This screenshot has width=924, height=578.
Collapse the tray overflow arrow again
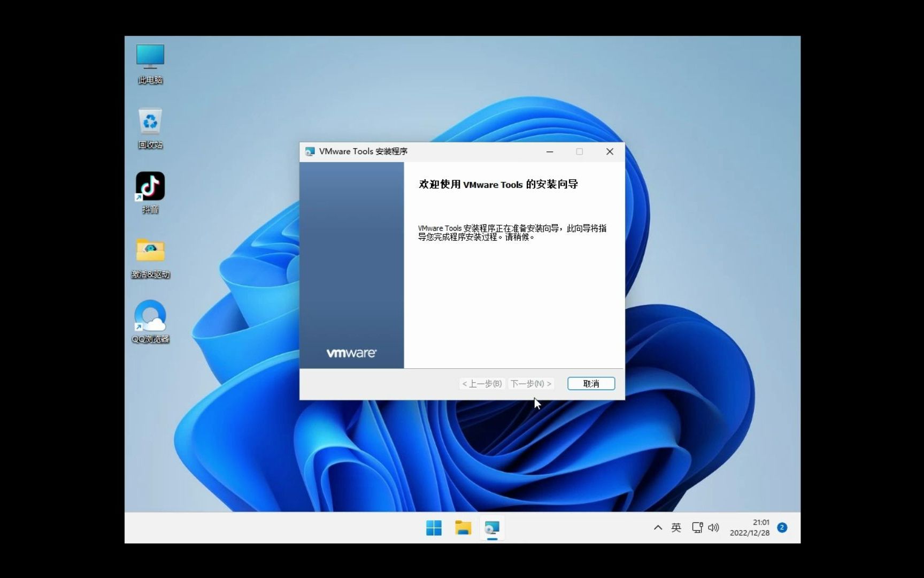pyautogui.click(x=657, y=527)
